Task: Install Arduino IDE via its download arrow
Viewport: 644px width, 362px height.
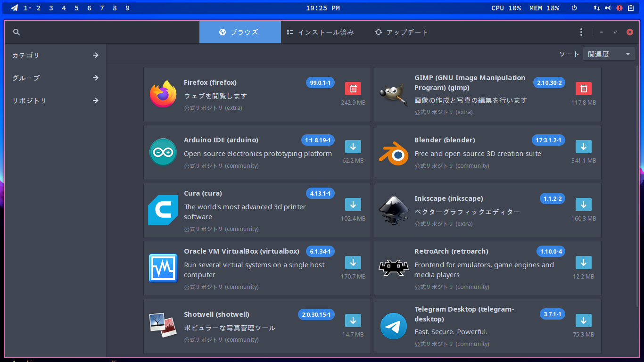Action: 353,147
